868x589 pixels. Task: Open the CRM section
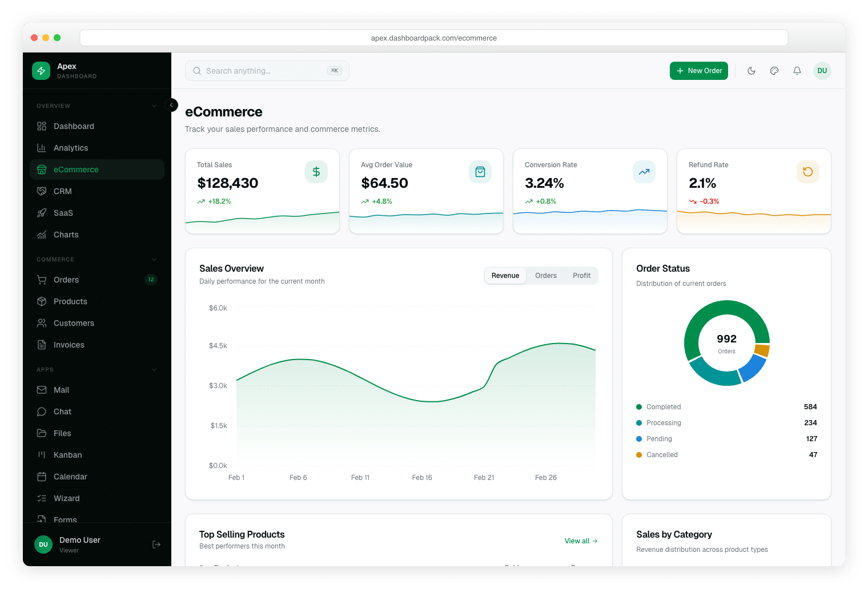pos(63,191)
